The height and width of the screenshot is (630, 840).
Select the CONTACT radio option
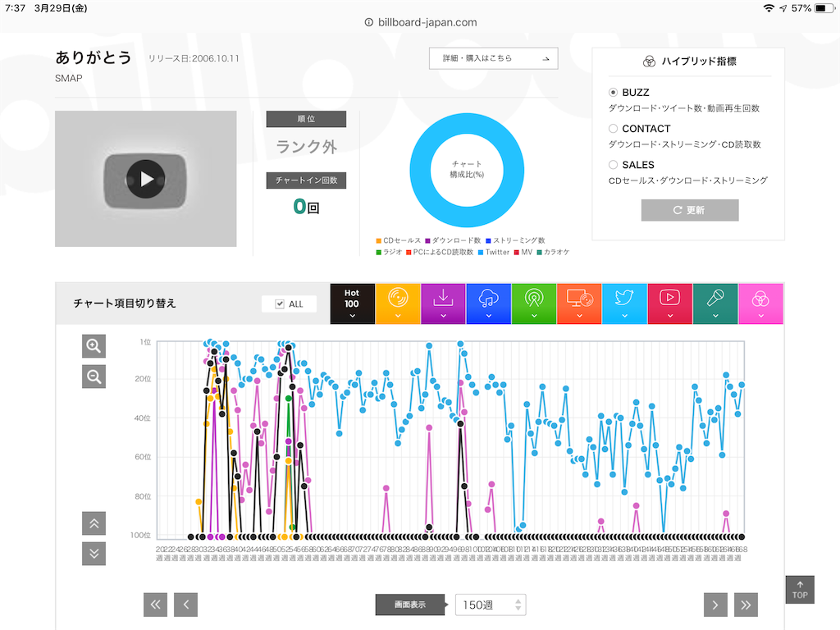pyautogui.click(x=614, y=129)
